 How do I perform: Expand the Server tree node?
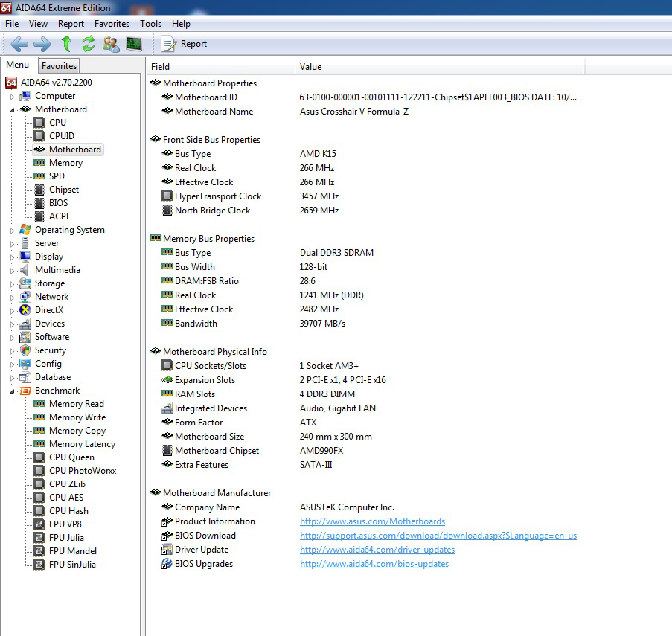(x=13, y=244)
